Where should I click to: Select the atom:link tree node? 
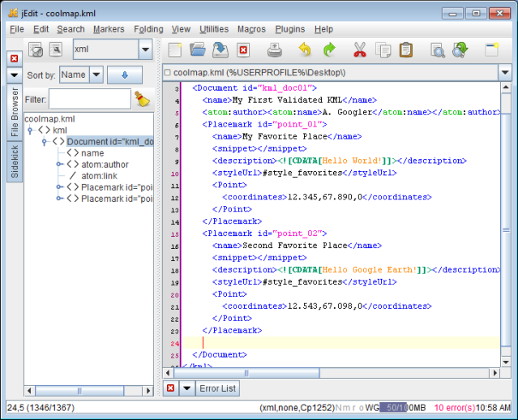tap(99, 176)
